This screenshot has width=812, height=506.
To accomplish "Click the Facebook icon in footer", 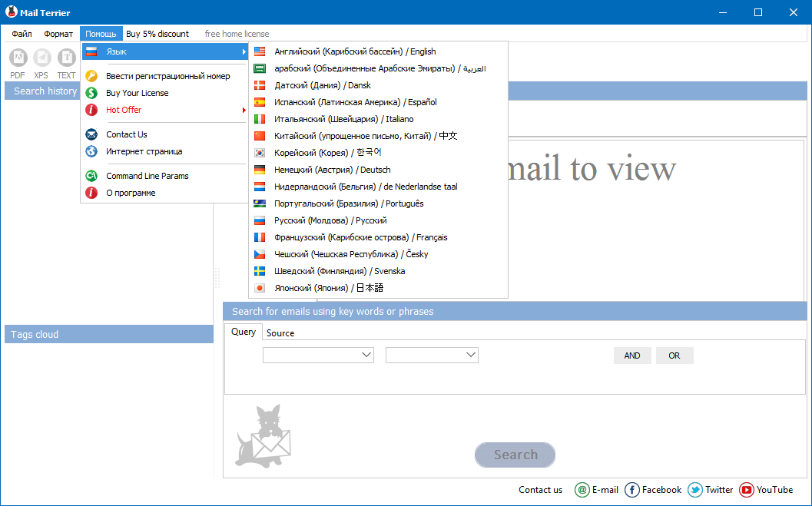I will point(631,490).
